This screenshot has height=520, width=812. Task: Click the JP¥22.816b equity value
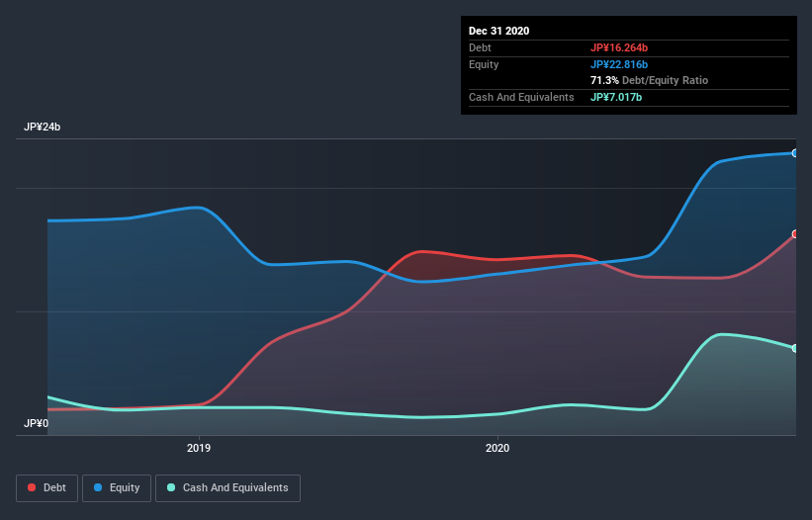pos(619,64)
